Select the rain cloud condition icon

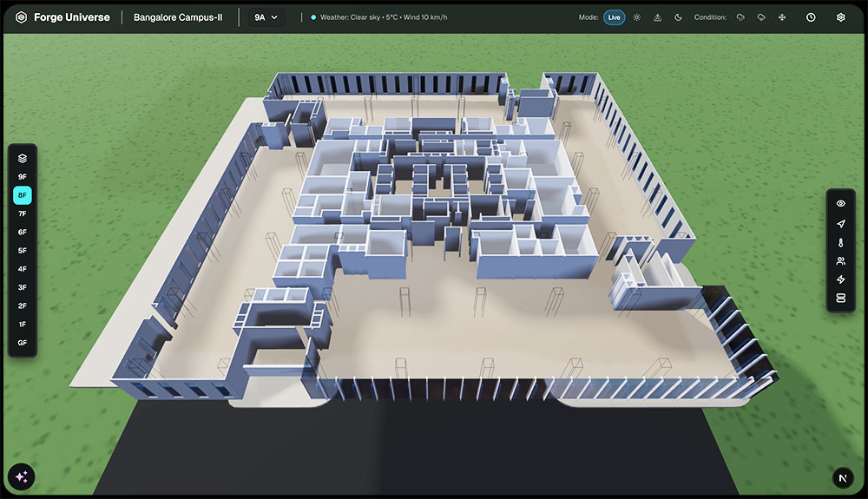pos(740,17)
